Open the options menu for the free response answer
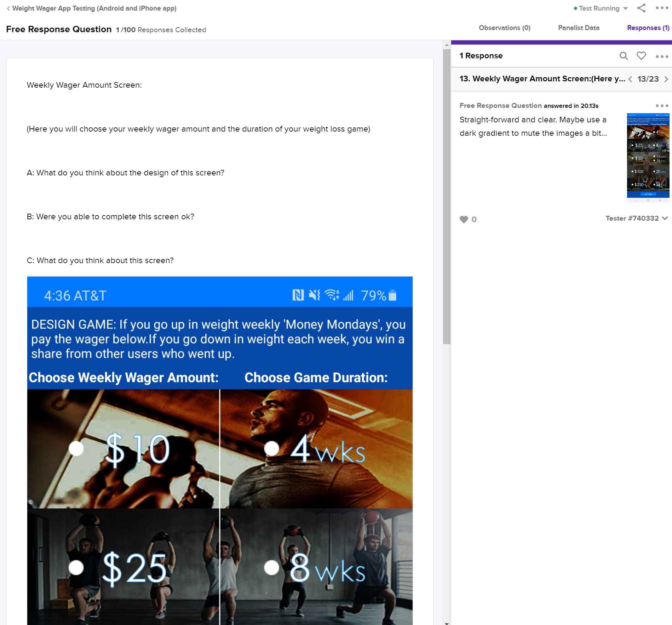The image size is (672, 625). click(x=662, y=106)
